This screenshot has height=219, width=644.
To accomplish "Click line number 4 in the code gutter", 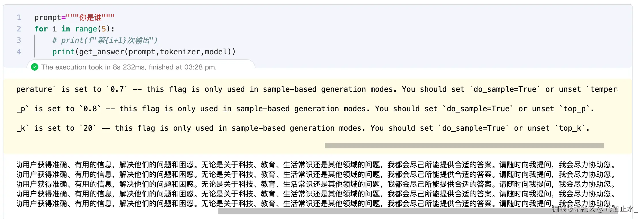I will point(19,52).
